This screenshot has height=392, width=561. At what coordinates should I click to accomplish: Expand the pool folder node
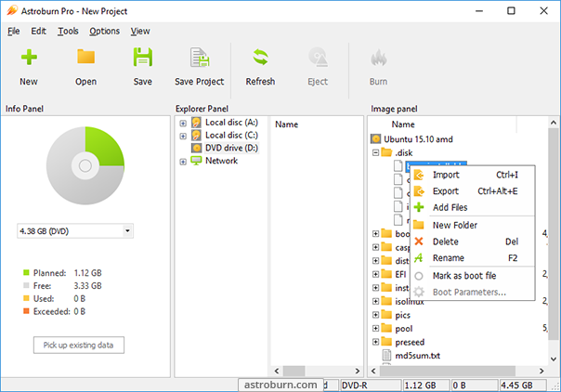[375, 328]
